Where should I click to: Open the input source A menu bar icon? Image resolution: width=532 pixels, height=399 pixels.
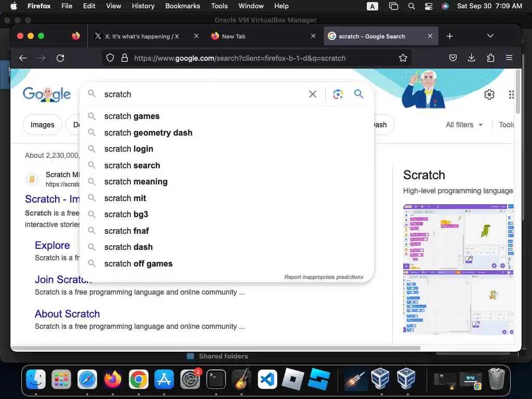[373, 6]
